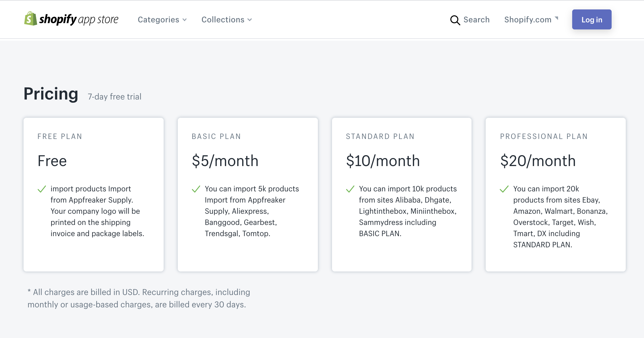Click the Basic Plan green checkmark icon
The height and width of the screenshot is (338, 644).
[x=196, y=189]
